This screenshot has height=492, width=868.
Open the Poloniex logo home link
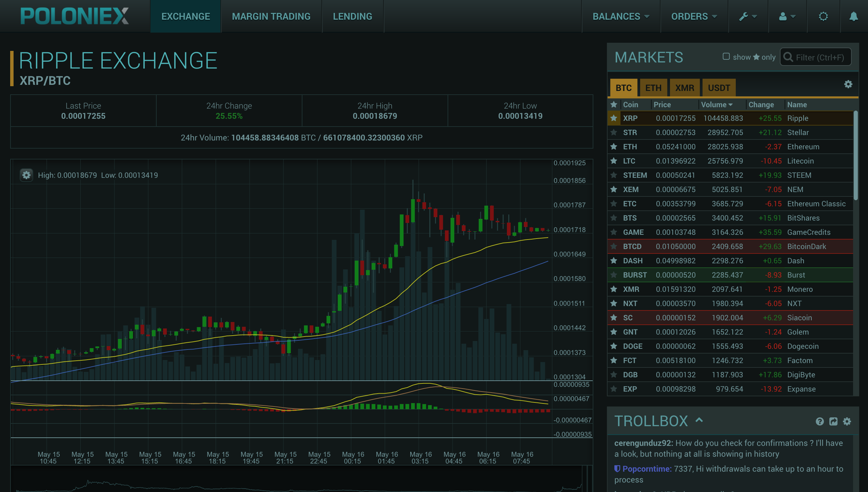[75, 16]
